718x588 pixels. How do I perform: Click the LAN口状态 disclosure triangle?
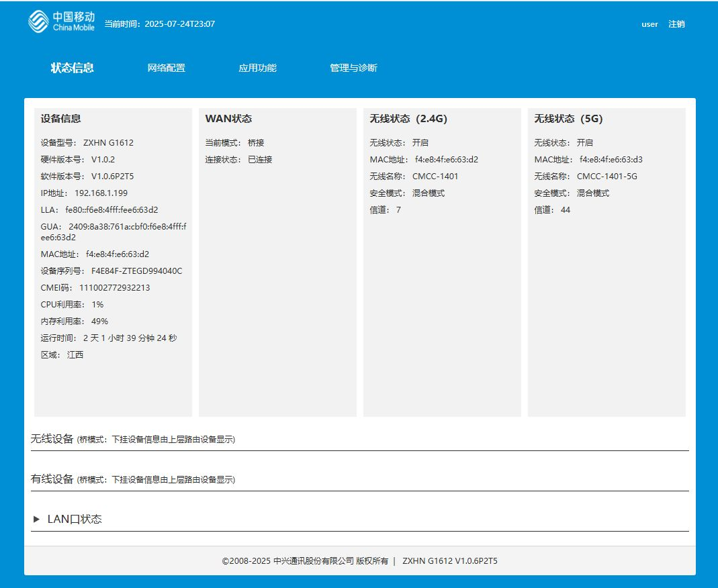pyautogui.click(x=35, y=518)
